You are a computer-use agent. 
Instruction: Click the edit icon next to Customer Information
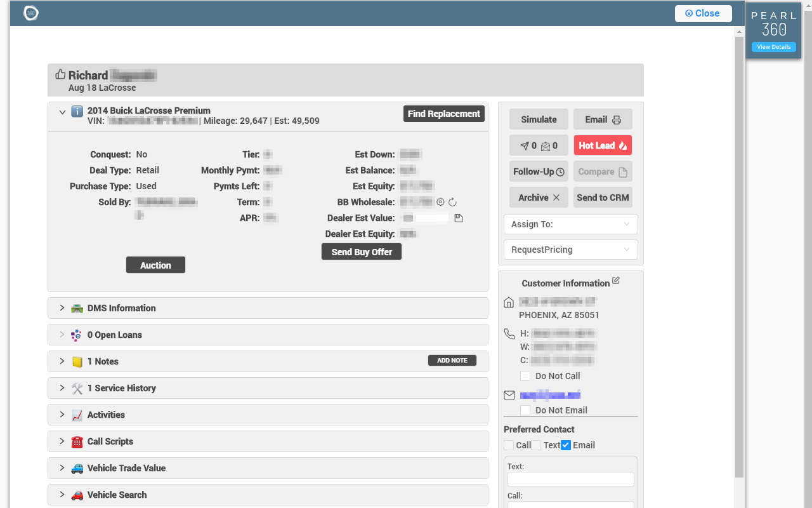[x=615, y=281]
